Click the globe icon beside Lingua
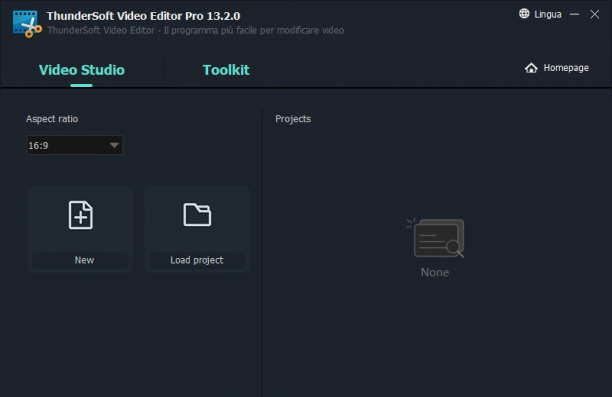This screenshot has width=612, height=397. tap(524, 14)
